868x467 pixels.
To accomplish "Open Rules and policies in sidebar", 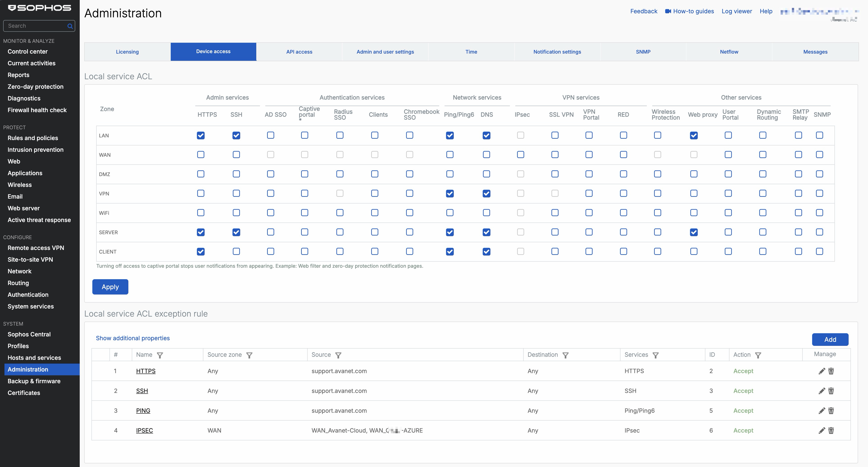I will pos(33,138).
